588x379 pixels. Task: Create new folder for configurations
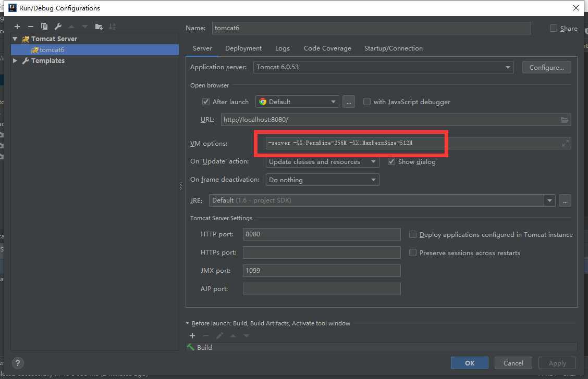pos(99,27)
